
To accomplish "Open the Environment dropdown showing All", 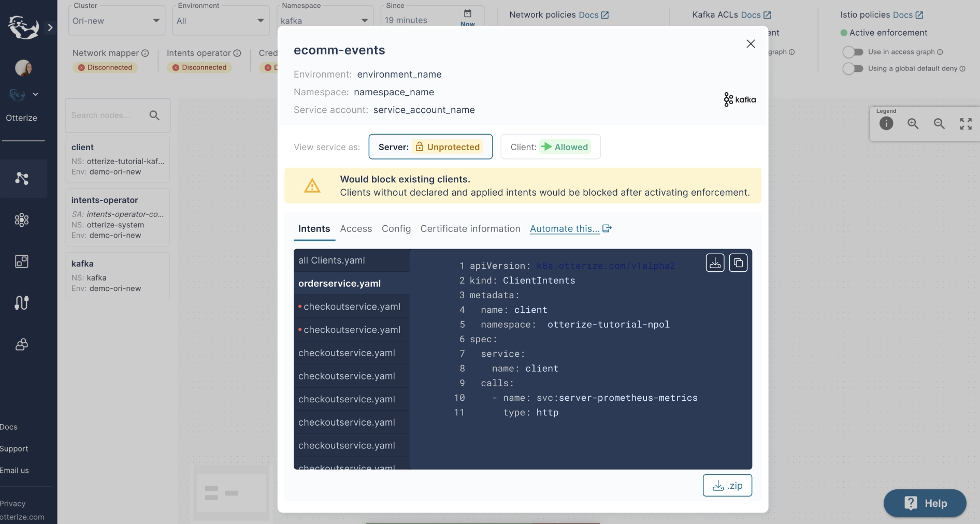I will coord(221,21).
